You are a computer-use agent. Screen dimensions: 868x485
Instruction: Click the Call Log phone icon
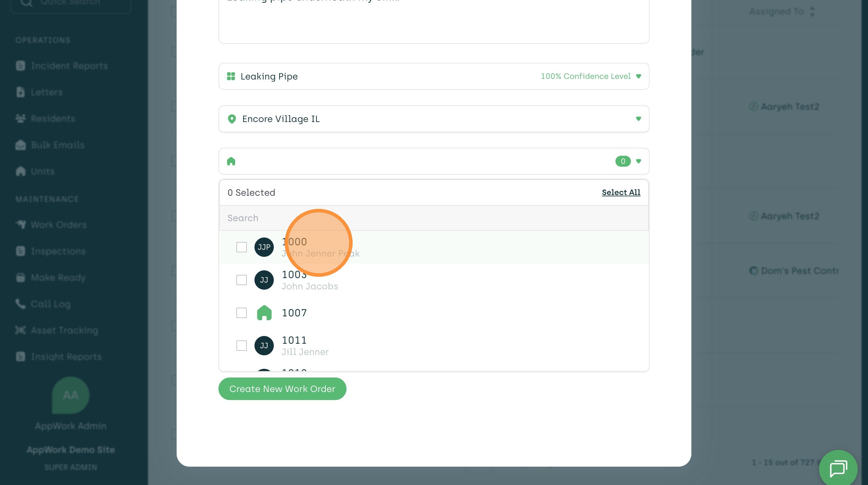(21, 304)
